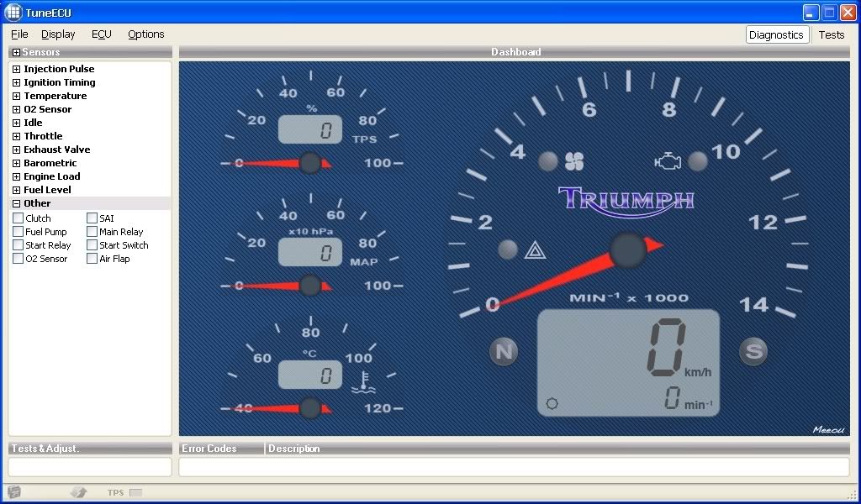Click the error codes list area

click(515, 467)
